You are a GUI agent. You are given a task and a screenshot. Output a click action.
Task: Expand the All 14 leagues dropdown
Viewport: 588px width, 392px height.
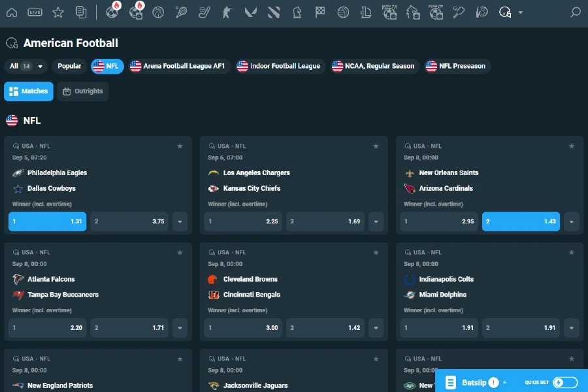pyautogui.click(x=26, y=66)
